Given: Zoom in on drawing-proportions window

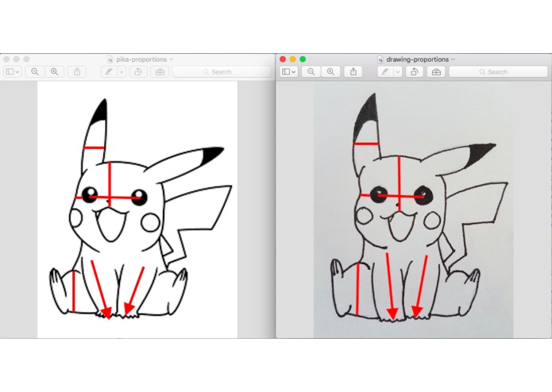Looking at the screenshot, I should tap(330, 71).
